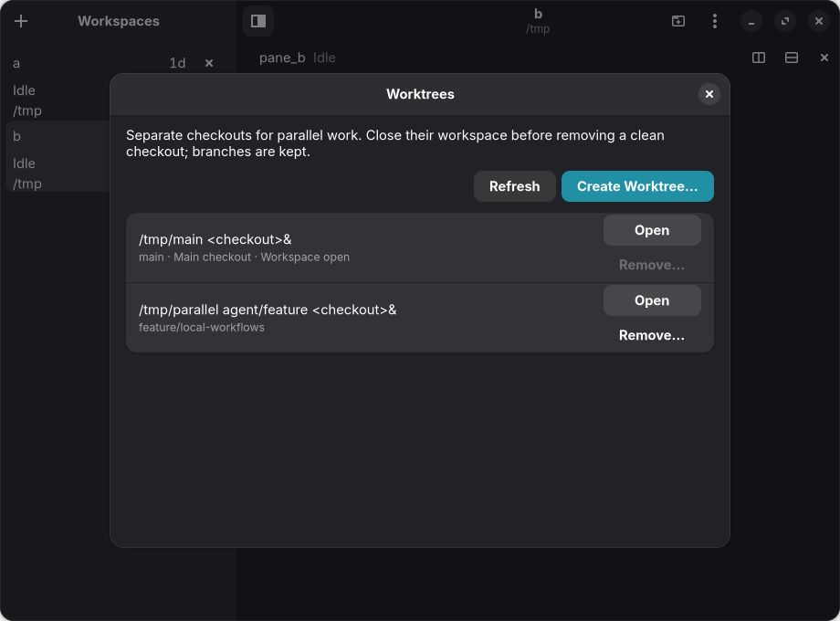Click 'main · Main checkout · Workspace open' text
The height and width of the screenshot is (621, 840).
click(244, 258)
